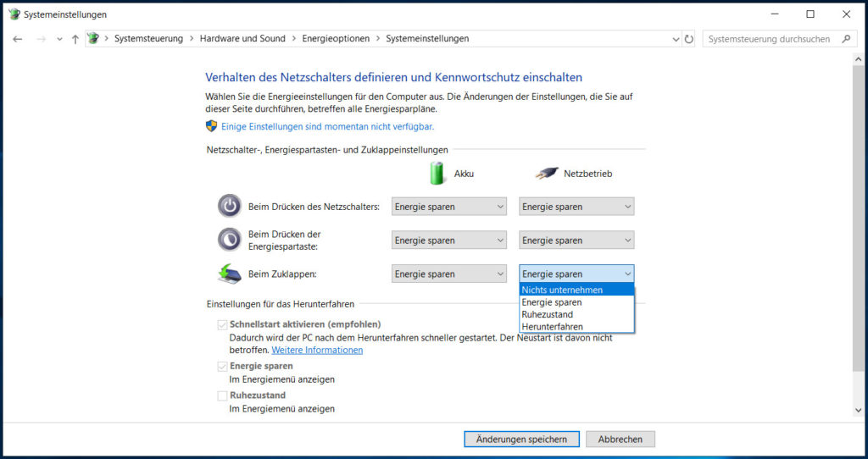Open the recent locations chevron
This screenshot has width=868, height=459.
click(59, 39)
